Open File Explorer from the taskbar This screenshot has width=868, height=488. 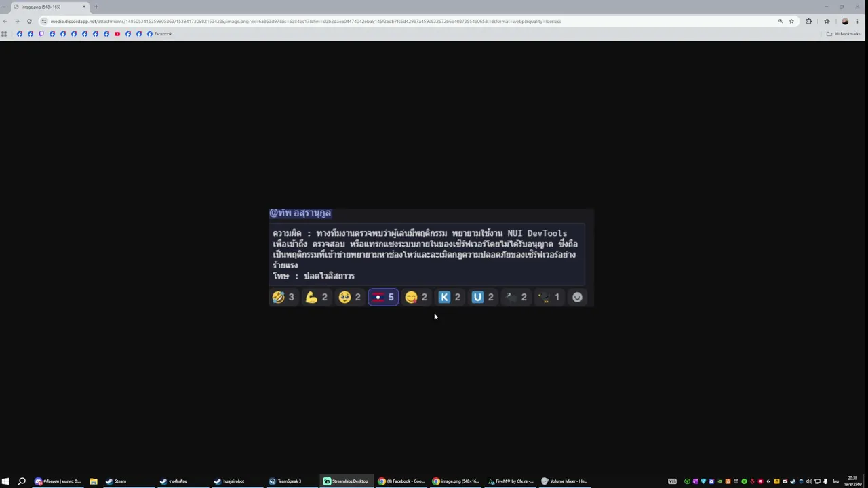tap(94, 481)
